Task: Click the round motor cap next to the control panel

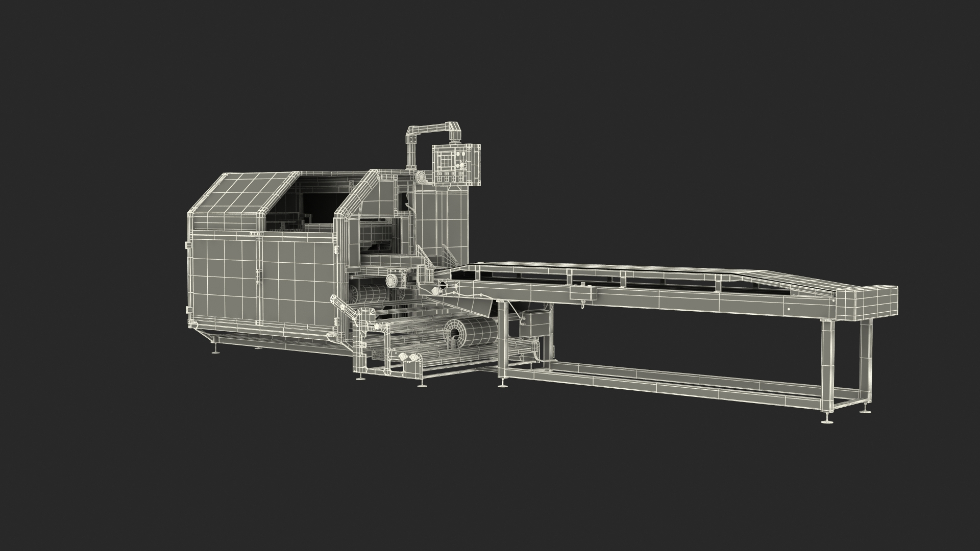Action: pos(422,178)
